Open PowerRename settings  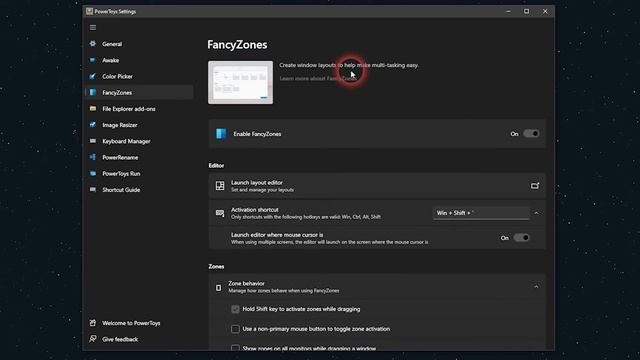139,157
